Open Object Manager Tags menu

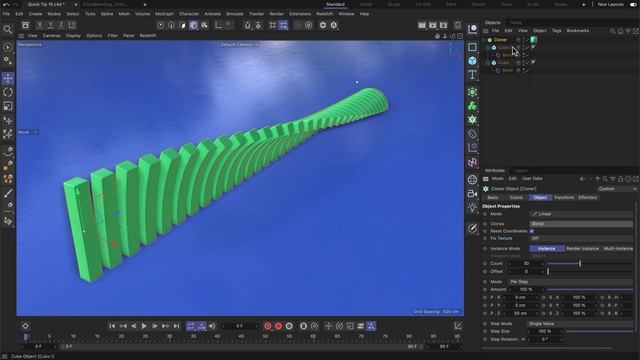556,31
